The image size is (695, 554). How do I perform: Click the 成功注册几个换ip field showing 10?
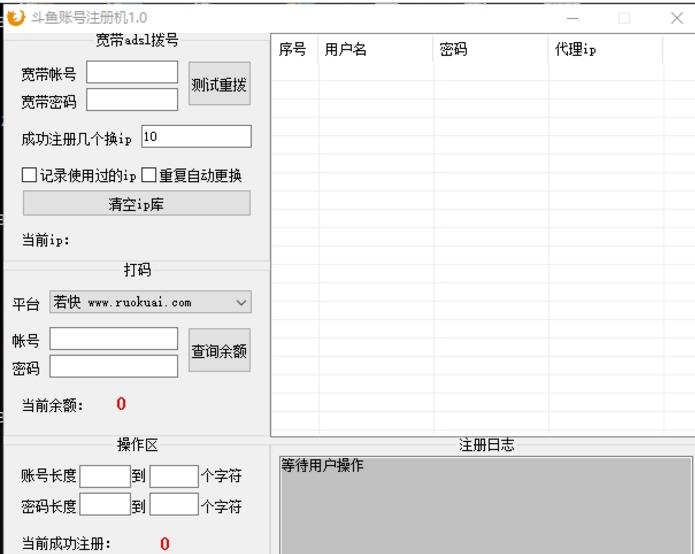tap(196, 137)
